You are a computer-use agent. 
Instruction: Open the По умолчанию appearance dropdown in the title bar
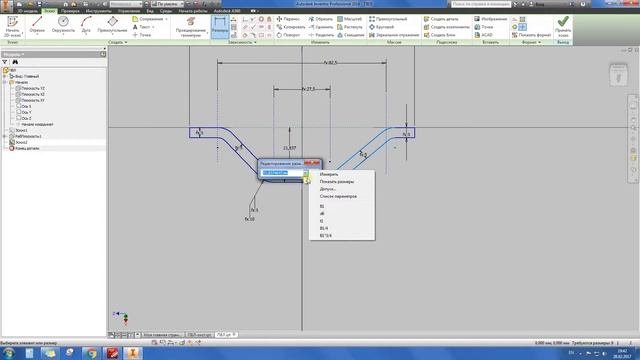[168, 4]
